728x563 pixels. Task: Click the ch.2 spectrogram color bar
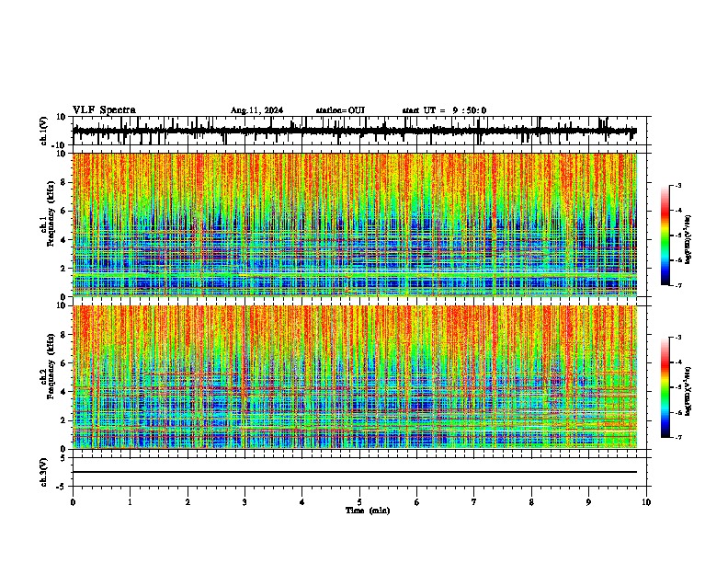pyautogui.click(x=665, y=387)
